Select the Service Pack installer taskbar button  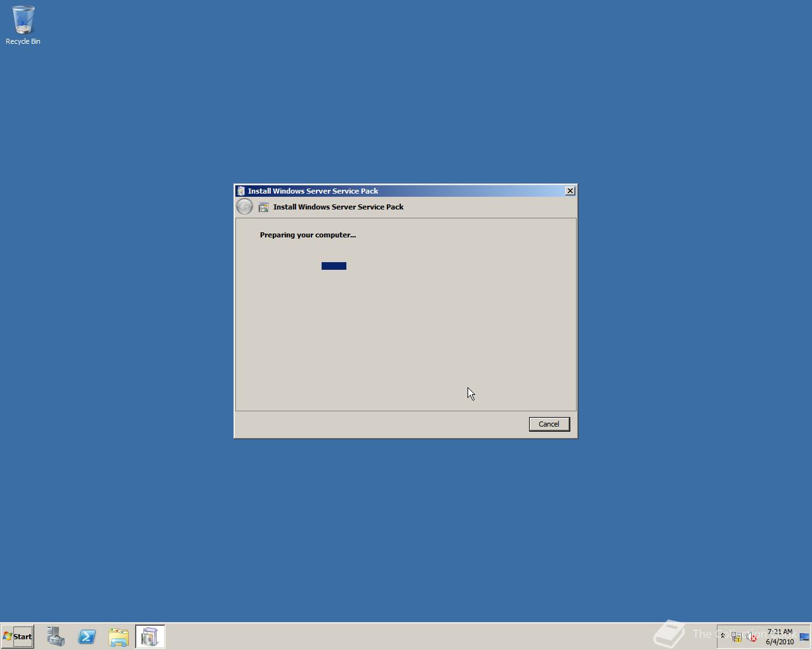[150, 636]
